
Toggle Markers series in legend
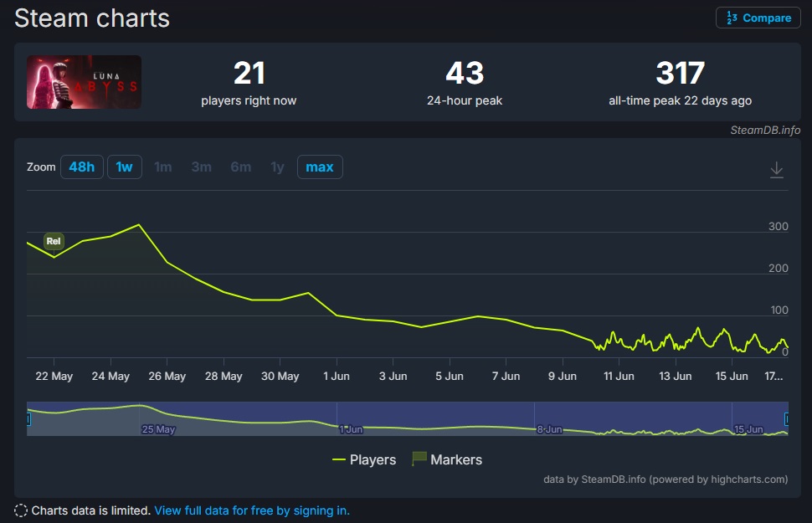447,459
